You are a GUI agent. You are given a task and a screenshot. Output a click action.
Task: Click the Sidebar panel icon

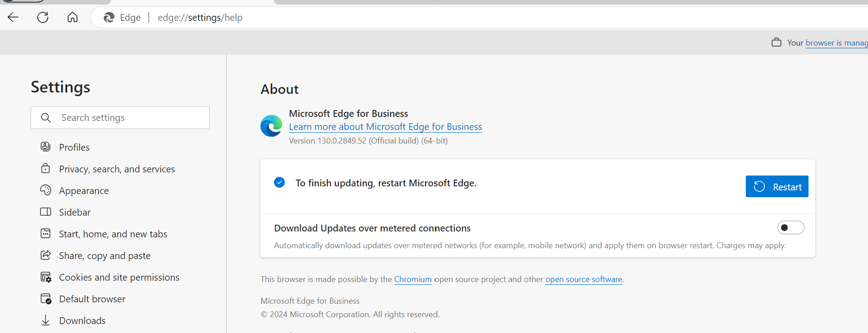(x=46, y=212)
